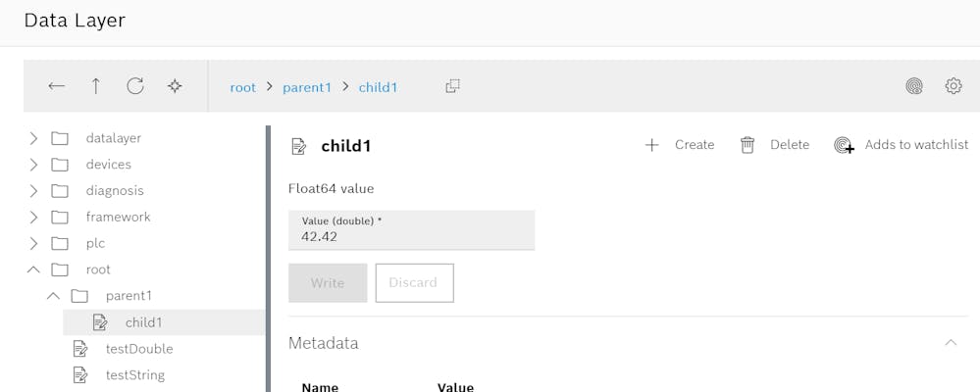The image size is (980, 392).
Task: Copy the node path icon
Action: [x=452, y=86]
